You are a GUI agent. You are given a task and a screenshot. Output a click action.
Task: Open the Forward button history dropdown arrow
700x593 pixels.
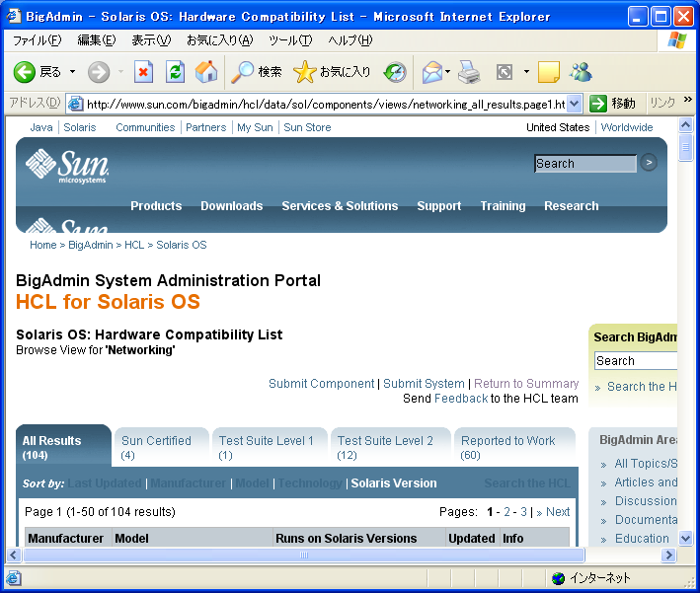(120, 72)
